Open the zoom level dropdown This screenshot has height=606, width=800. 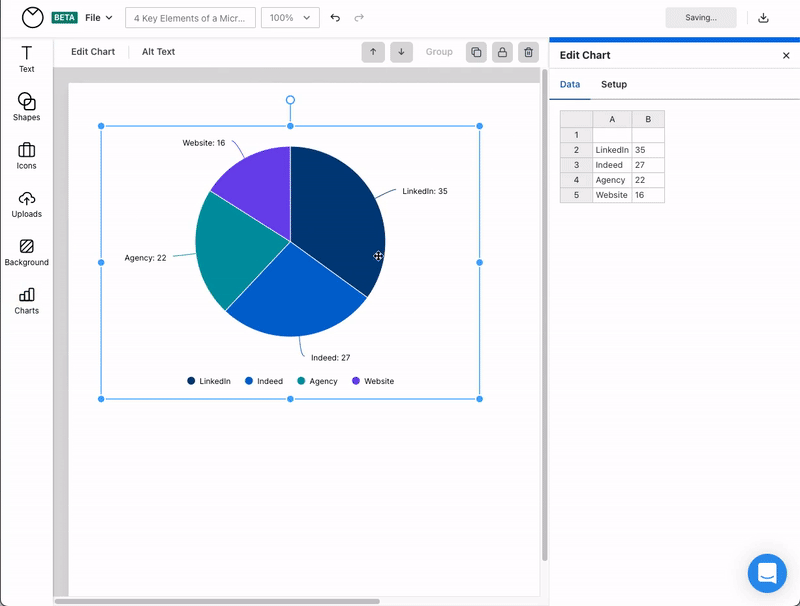[290, 17]
